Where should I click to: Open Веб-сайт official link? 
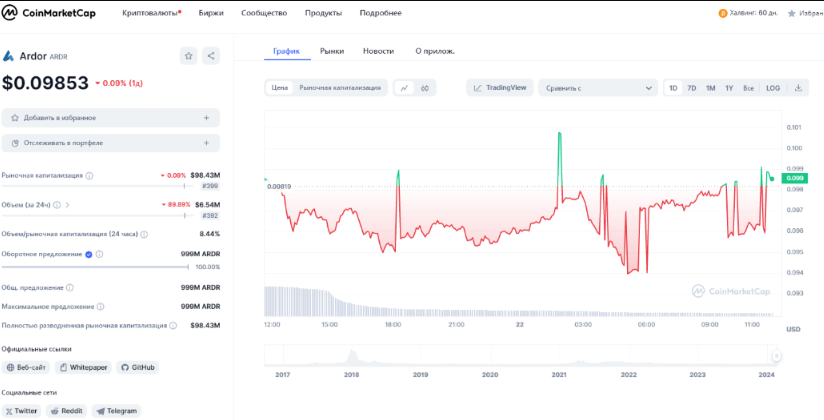click(26, 367)
